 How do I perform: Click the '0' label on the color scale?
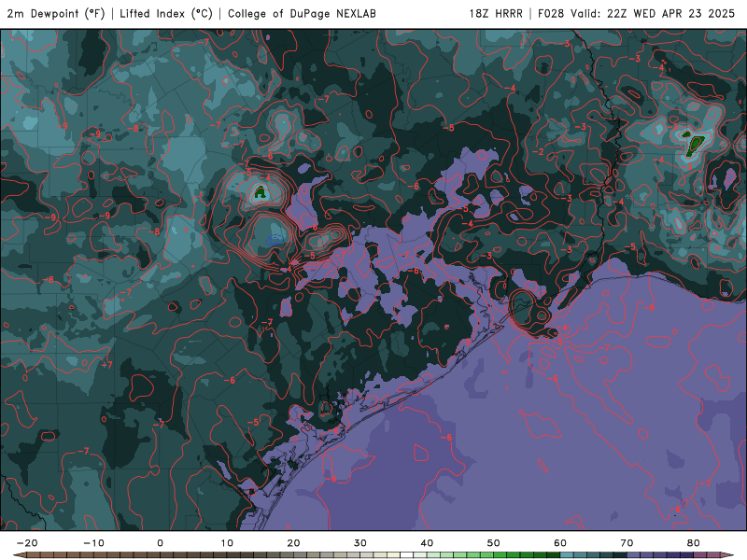pos(160,543)
